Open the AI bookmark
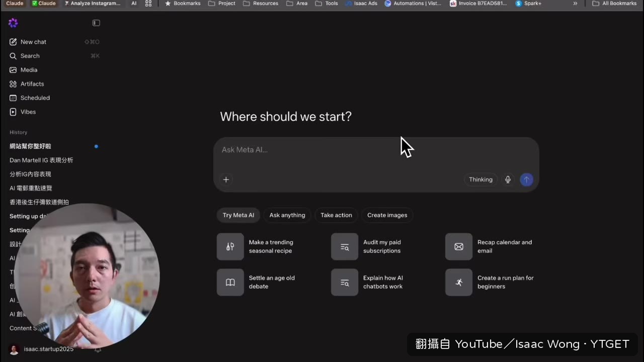The width and height of the screenshot is (644, 362). tap(134, 4)
